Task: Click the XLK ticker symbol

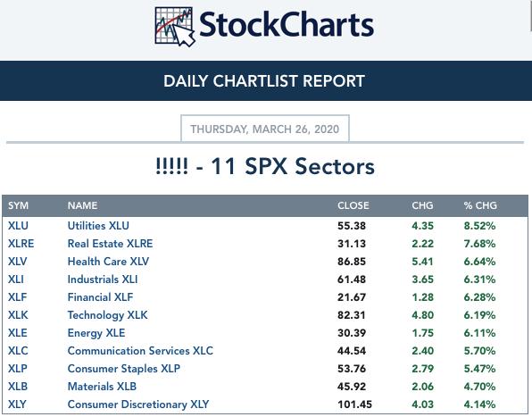Action: point(18,315)
